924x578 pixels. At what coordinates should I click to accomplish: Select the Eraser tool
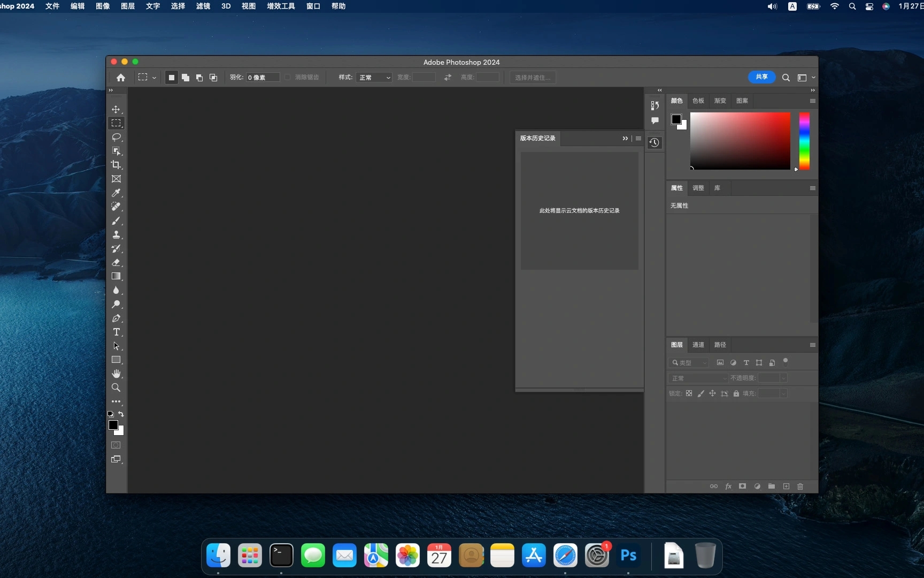click(116, 262)
